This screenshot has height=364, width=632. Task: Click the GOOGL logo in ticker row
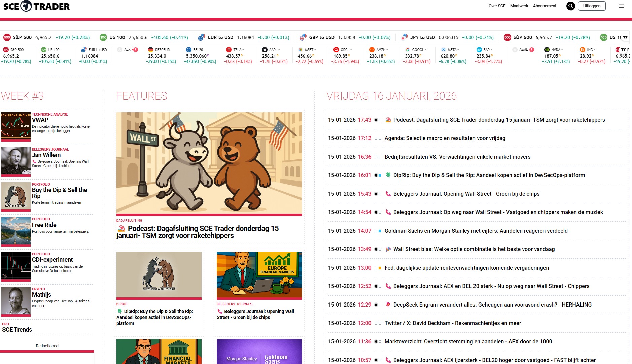[x=408, y=50]
